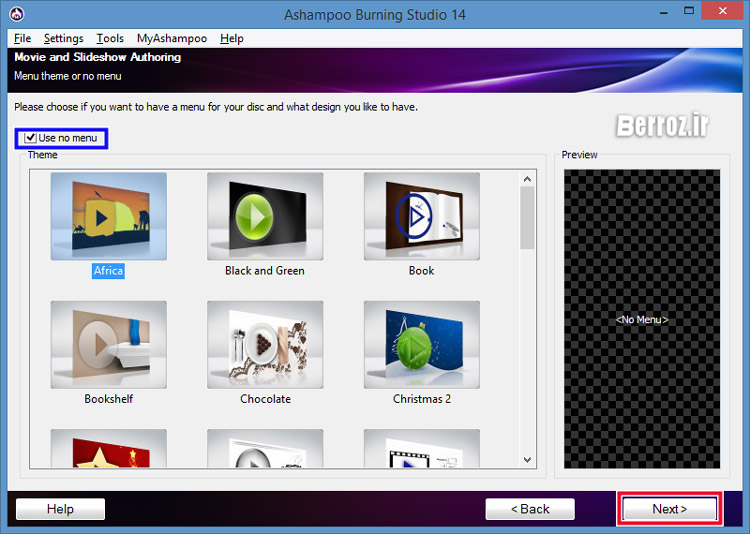Open the Tools menu
The image size is (750, 534).
pyautogui.click(x=110, y=38)
